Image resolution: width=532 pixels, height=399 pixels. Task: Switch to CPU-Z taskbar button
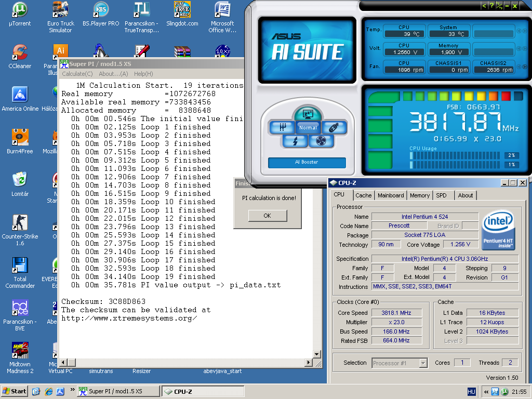pos(203,391)
